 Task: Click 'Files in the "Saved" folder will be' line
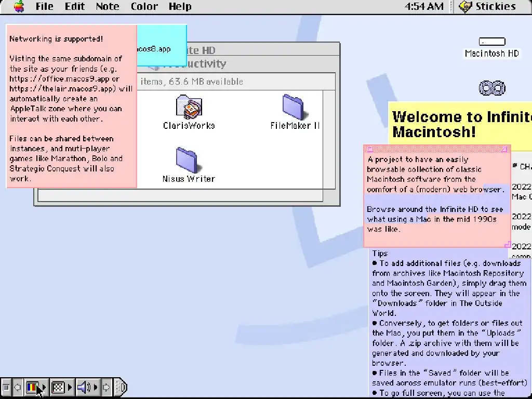click(x=441, y=373)
